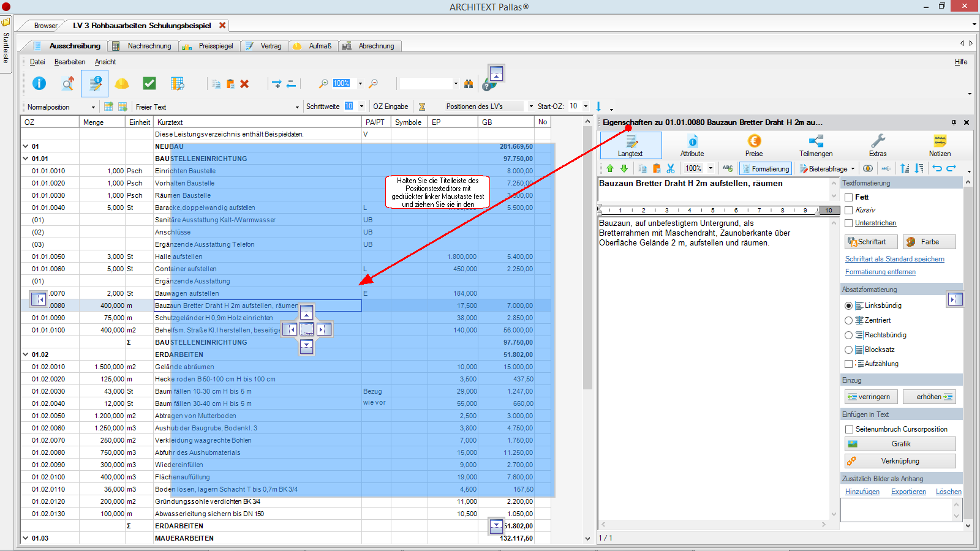
Task: Click the blue info icon in main toolbar
Action: (x=39, y=83)
